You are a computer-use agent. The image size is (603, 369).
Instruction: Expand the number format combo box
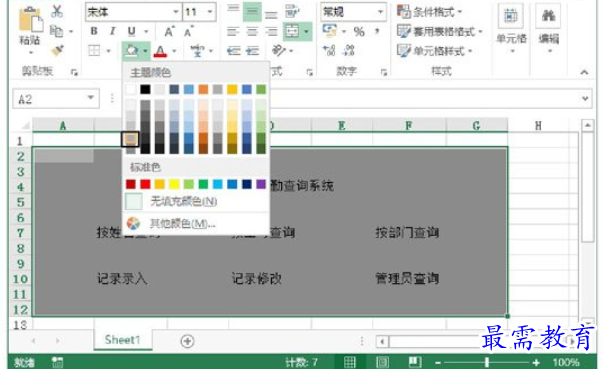[380, 12]
